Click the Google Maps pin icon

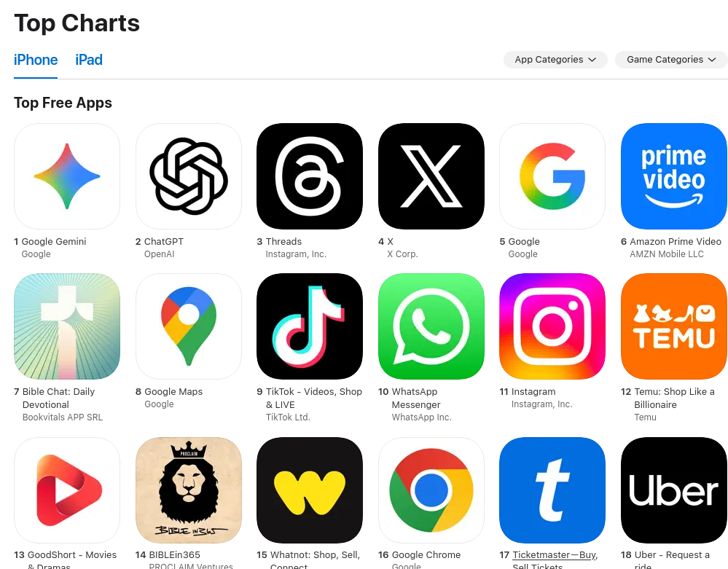pos(189,326)
